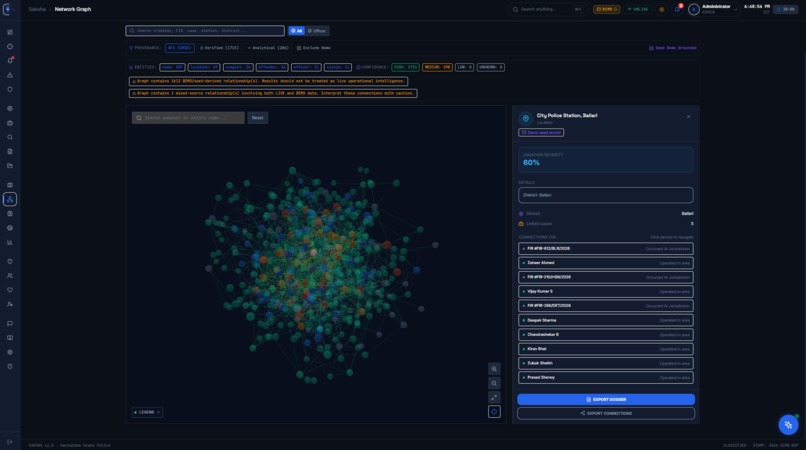Toggle the victim entity filter chip
The height and width of the screenshot is (450, 806).
click(338, 67)
